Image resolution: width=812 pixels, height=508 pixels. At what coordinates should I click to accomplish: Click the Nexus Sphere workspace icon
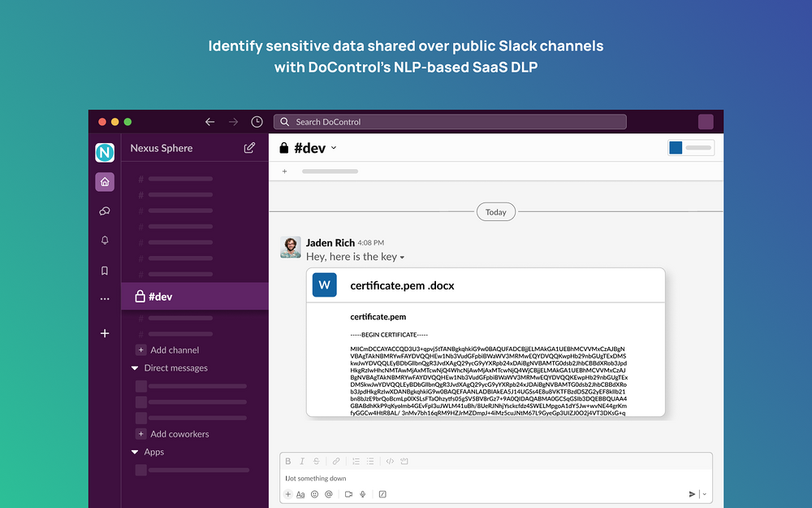point(105,153)
